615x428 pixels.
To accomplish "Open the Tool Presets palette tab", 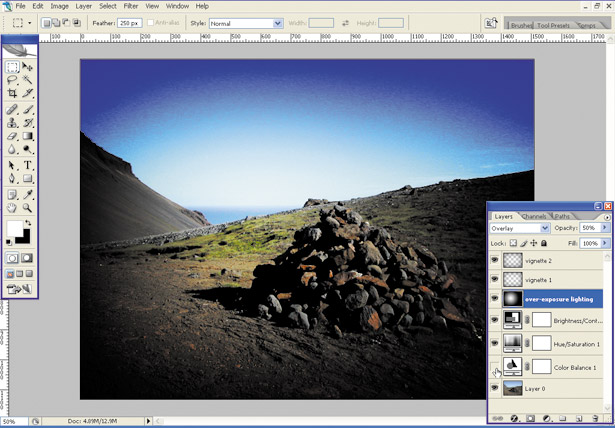I will click(553, 25).
